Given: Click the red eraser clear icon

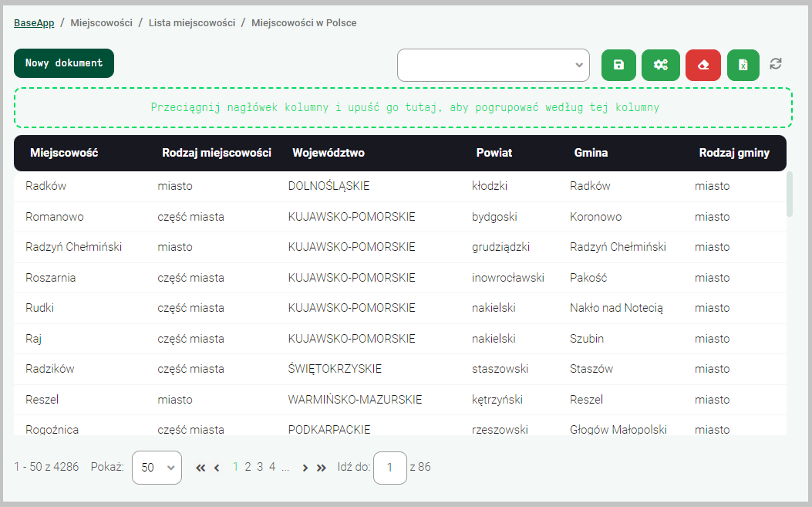Looking at the screenshot, I should pyautogui.click(x=702, y=65).
